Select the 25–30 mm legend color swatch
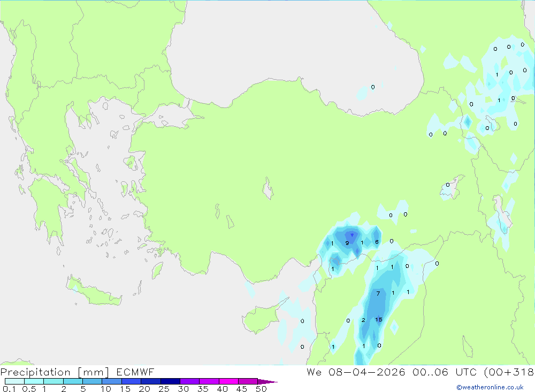This screenshot has width=535, height=392. 170,381
